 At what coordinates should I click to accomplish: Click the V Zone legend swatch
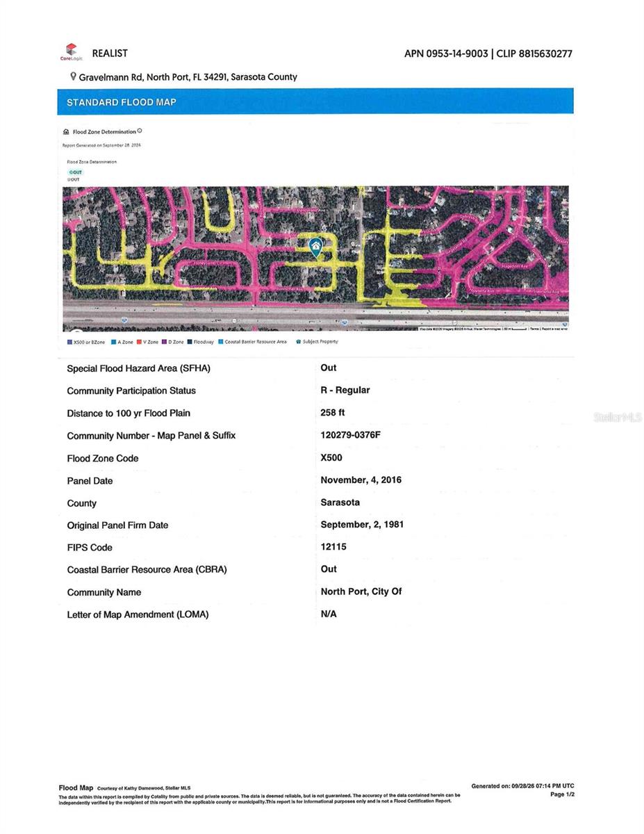pyautogui.click(x=139, y=342)
